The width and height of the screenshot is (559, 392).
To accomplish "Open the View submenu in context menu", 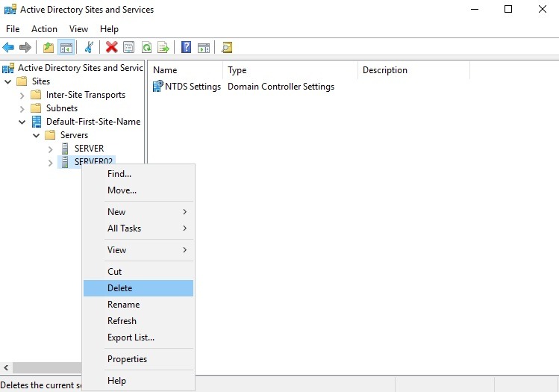I will [138, 249].
